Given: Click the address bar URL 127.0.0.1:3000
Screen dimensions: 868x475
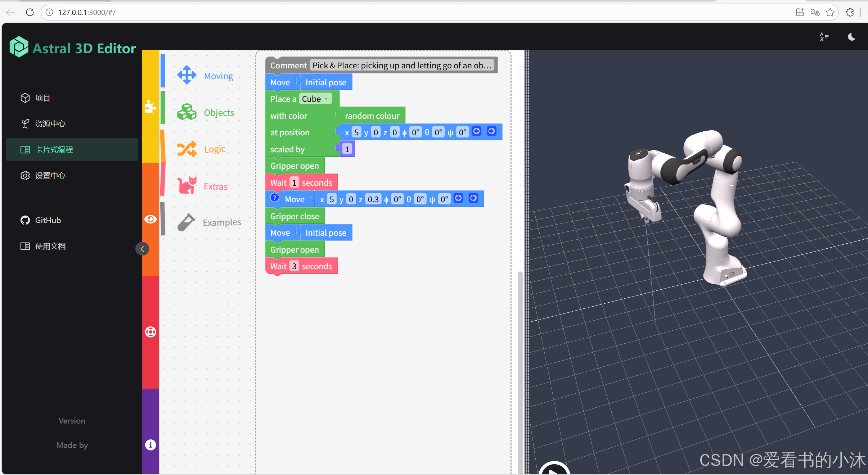Looking at the screenshot, I should pos(87,12).
